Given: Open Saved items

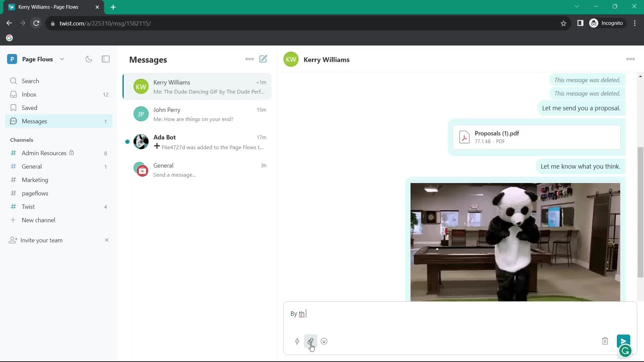Looking at the screenshot, I should (x=59, y=108).
